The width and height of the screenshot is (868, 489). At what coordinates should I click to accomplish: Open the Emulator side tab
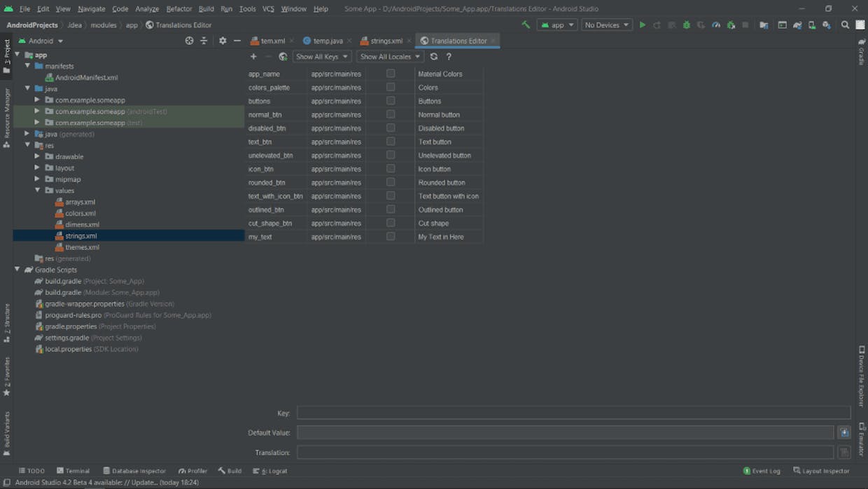click(862, 440)
